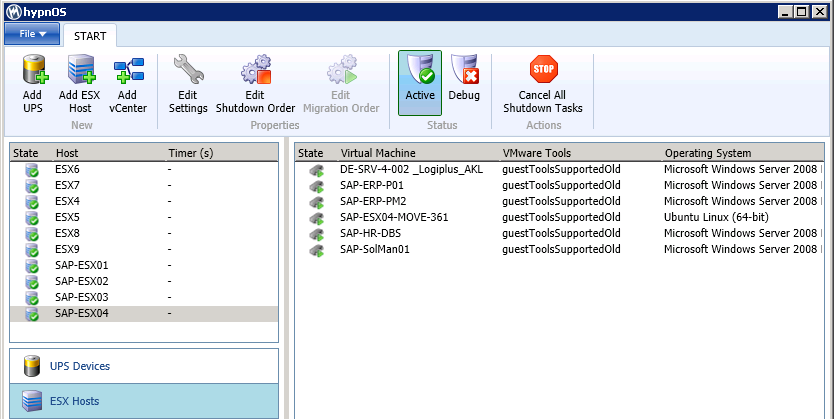Viewport: 834px width, 419px height.
Task: Open the File dropdown menu
Action: tap(32, 34)
